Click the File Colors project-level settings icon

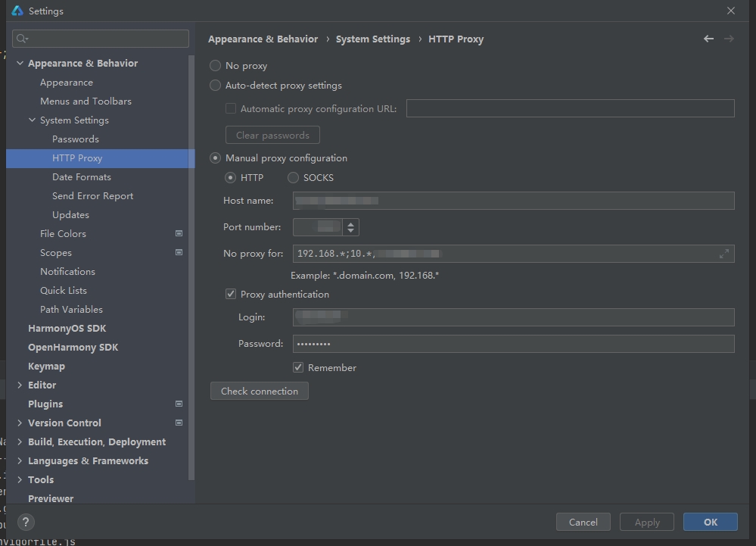[179, 233]
